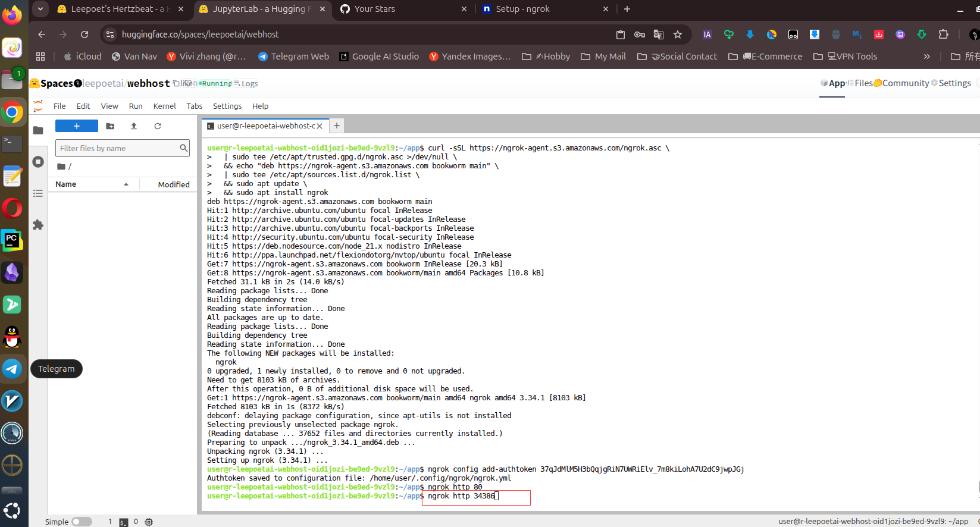
Task: Toggle Simple interface mode switch
Action: [82, 522]
